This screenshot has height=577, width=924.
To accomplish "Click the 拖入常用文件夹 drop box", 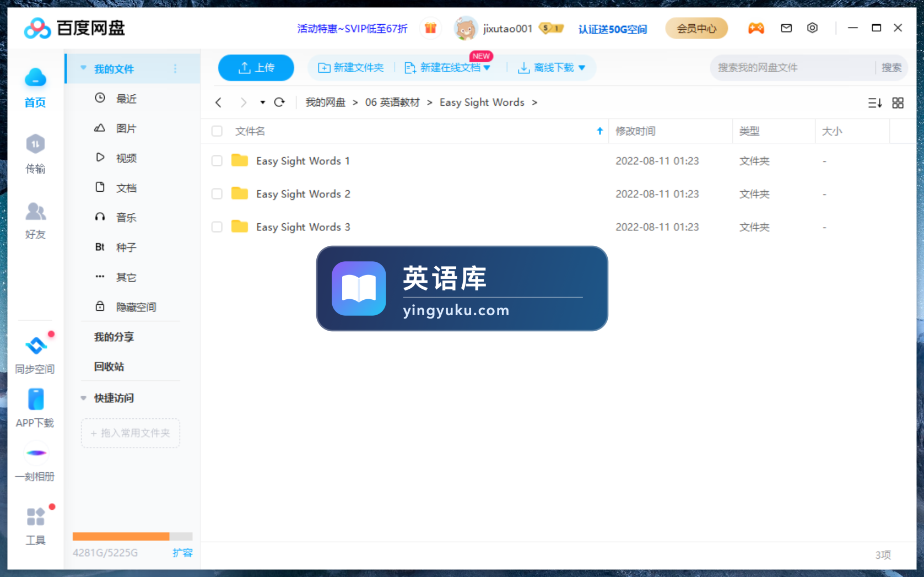I will click(x=131, y=433).
